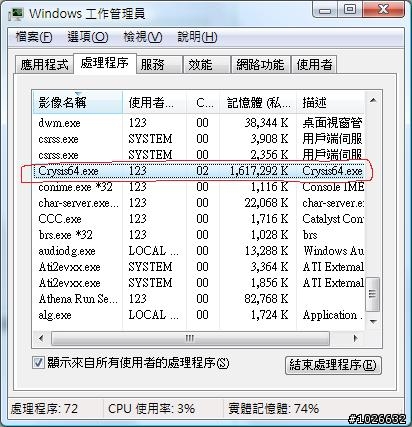Click the vertical scrollbar thumb
The width and height of the screenshot is (412, 427).
pyautogui.click(x=372, y=294)
